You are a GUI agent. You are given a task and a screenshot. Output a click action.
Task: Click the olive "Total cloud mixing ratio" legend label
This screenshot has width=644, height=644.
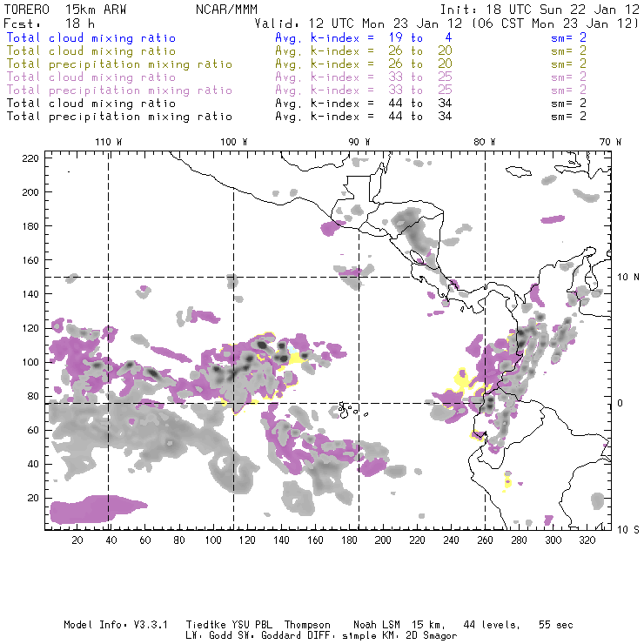[x=91, y=51]
